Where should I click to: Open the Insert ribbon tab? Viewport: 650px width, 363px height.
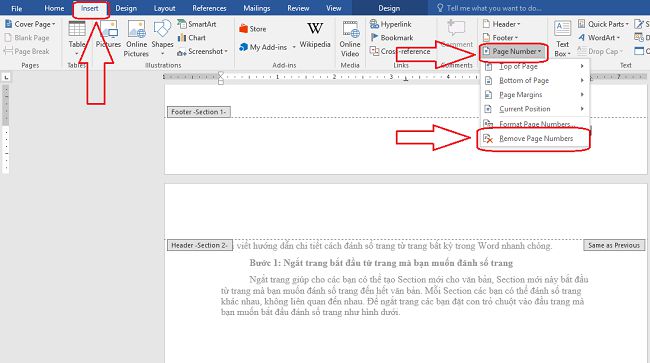click(90, 8)
